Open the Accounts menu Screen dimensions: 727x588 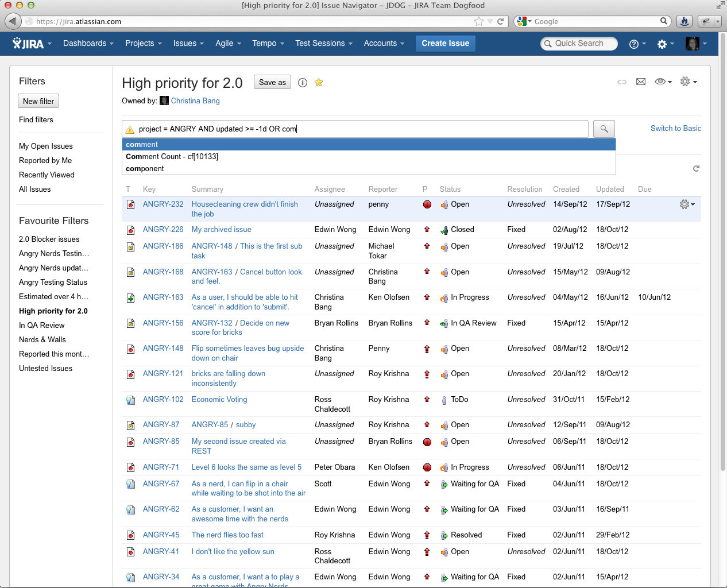pyautogui.click(x=384, y=44)
